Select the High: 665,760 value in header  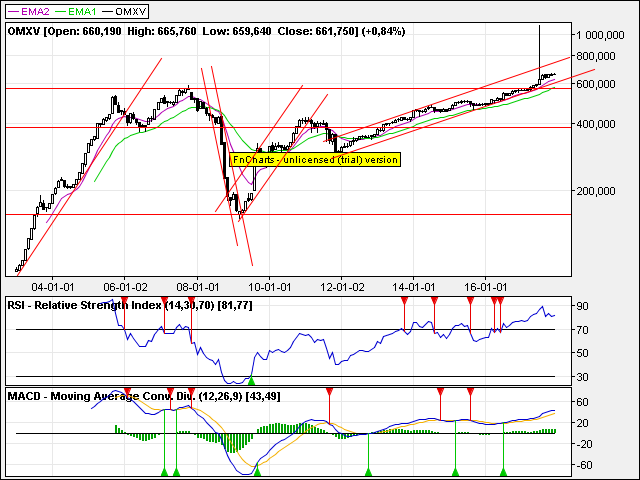162,31
